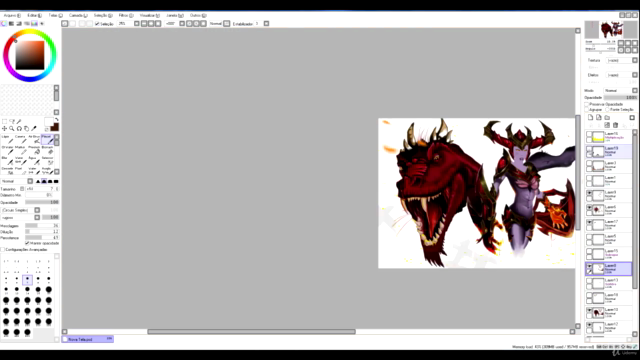Image resolution: width=640 pixels, height=360 pixels.
Task: Select the rotate view tool
Action: pos(19,129)
